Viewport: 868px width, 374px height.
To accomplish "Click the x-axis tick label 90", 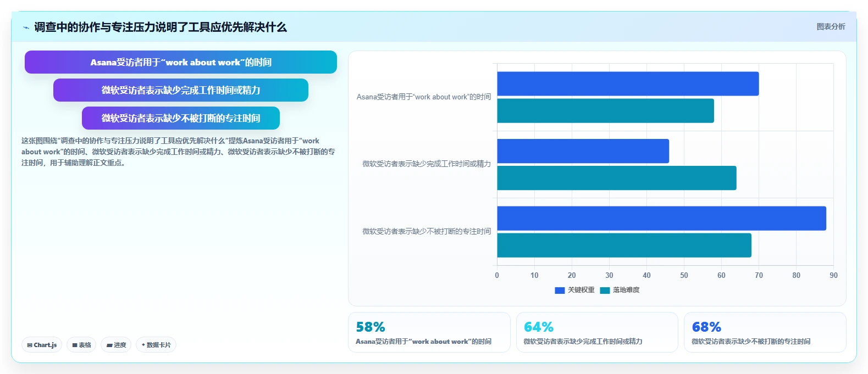I will (x=833, y=276).
